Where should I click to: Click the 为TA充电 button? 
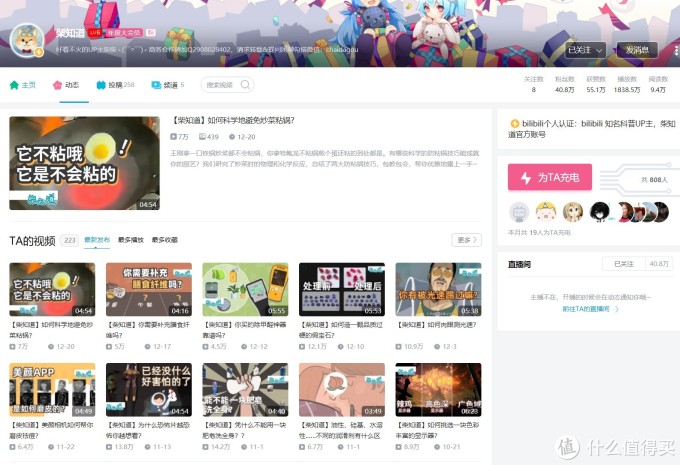pyautogui.click(x=549, y=177)
